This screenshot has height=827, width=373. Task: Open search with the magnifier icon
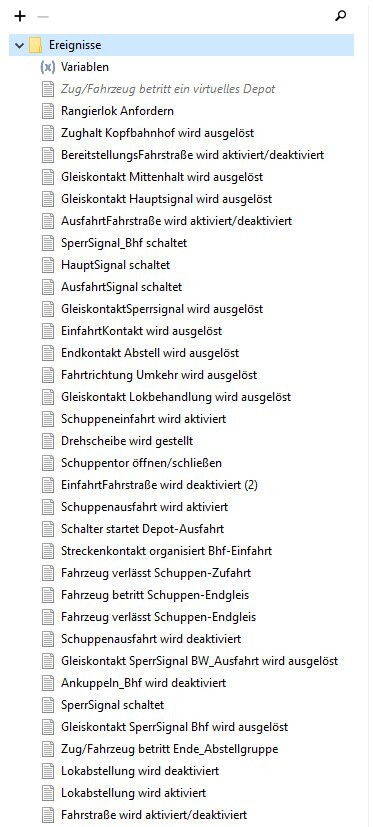click(x=341, y=16)
